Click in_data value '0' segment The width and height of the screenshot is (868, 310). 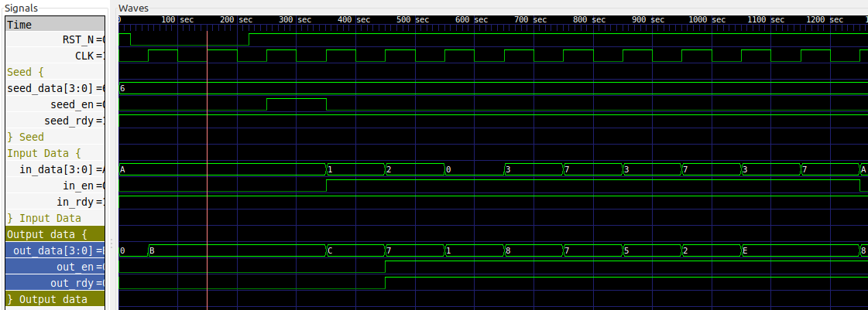[x=474, y=169]
